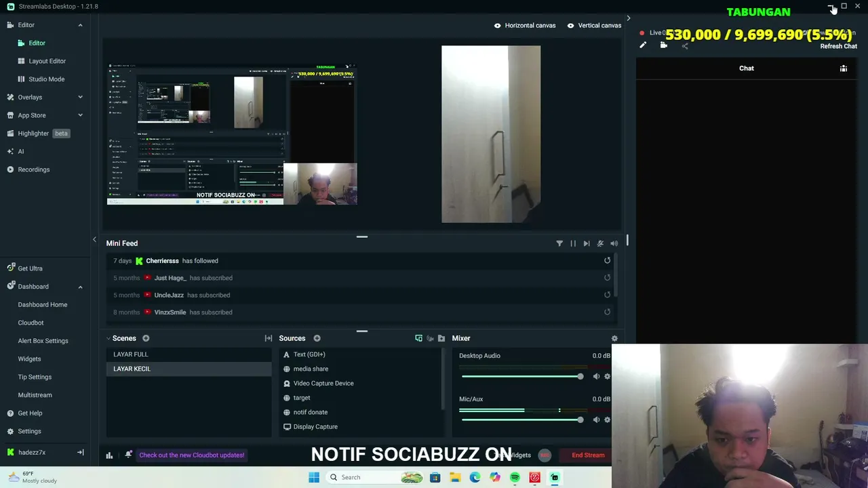Edit stream info pencil icon
The width and height of the screenshot is (868, 488).
[643, 45]
